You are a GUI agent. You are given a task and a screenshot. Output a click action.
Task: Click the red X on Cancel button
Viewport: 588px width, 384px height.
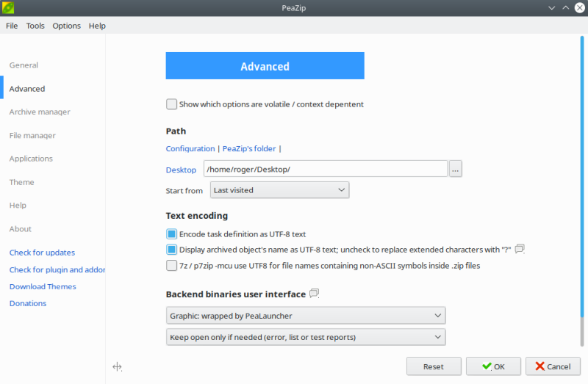pyautogui.click(x=539, y=366)
